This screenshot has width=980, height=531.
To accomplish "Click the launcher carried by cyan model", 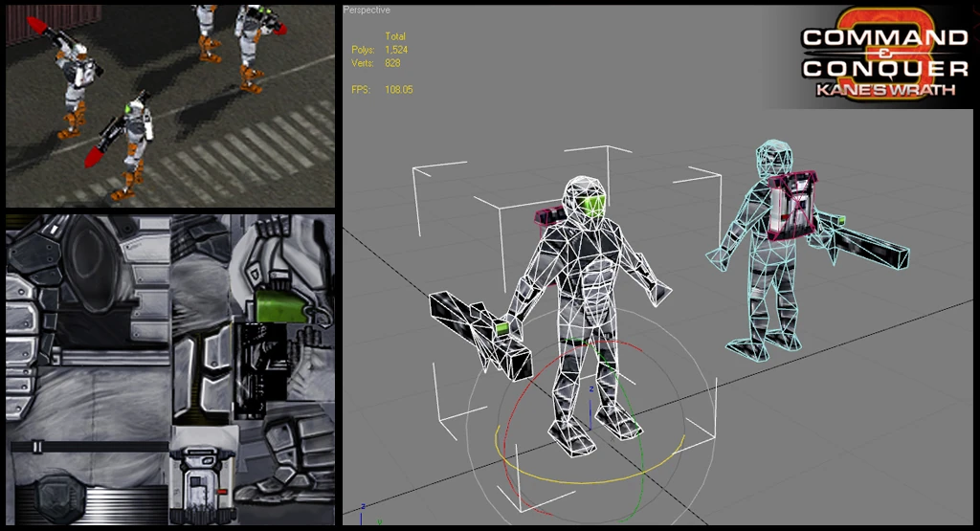I will pyautogui.click(x=862, y=239).
